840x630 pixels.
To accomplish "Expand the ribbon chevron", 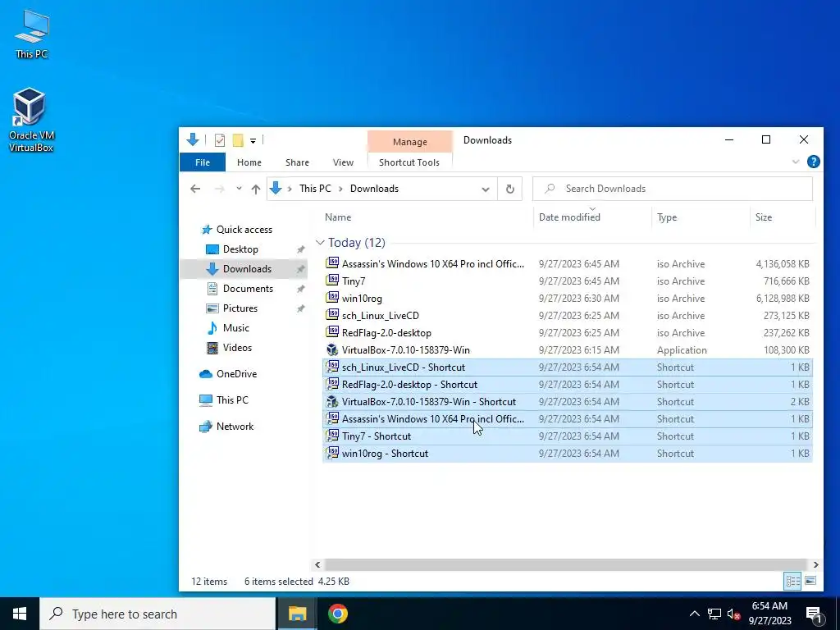I will pos(796,162).
